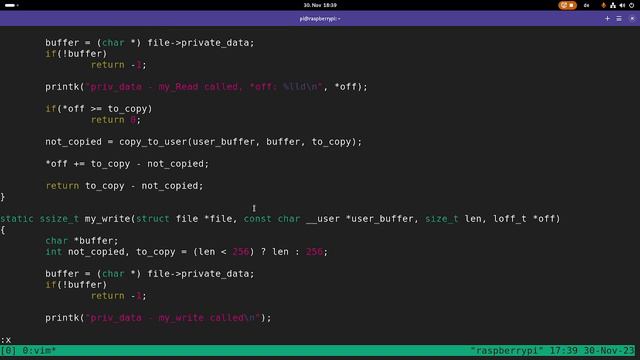Click the tmux hostname "raspberrypi"
Image resolution: width=640 pixels, height=360 pixels.
pyautogui.click(x=507, y=351)
